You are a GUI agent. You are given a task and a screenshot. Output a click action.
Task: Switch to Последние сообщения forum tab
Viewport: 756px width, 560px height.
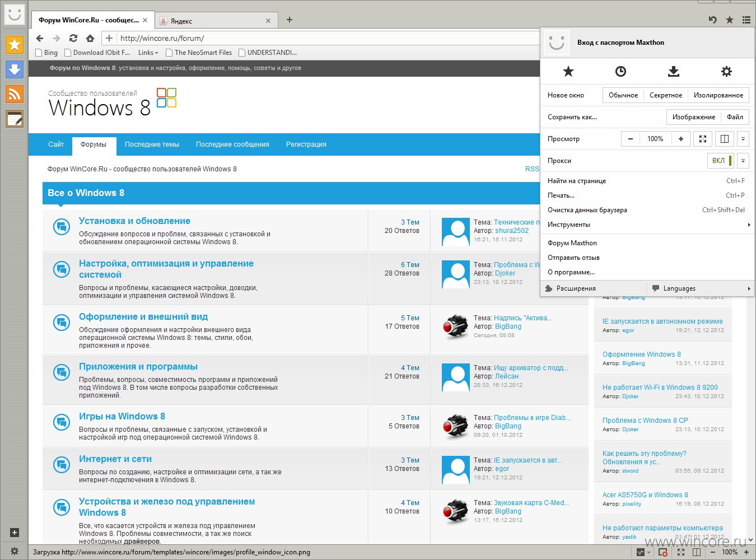[x=232, y=144]
